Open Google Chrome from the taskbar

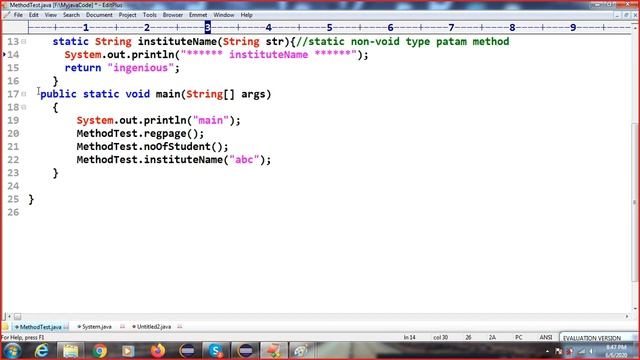(99, 351)
